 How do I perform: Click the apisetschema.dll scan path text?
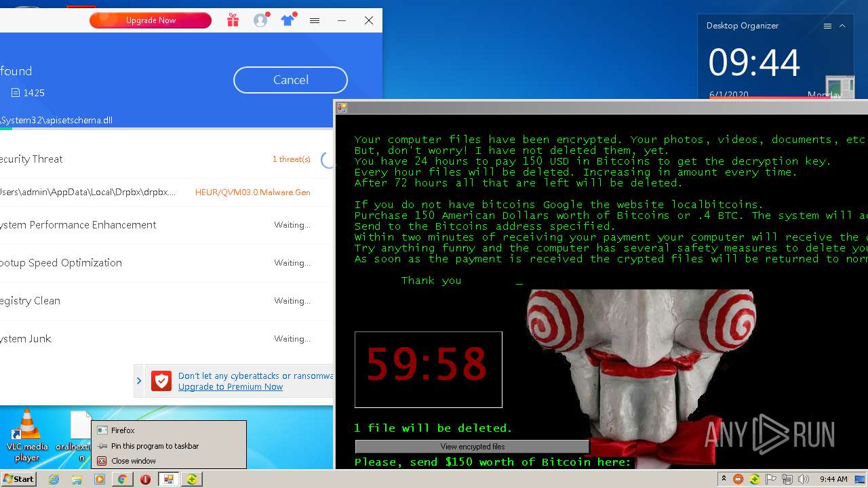tap(56, 120)
